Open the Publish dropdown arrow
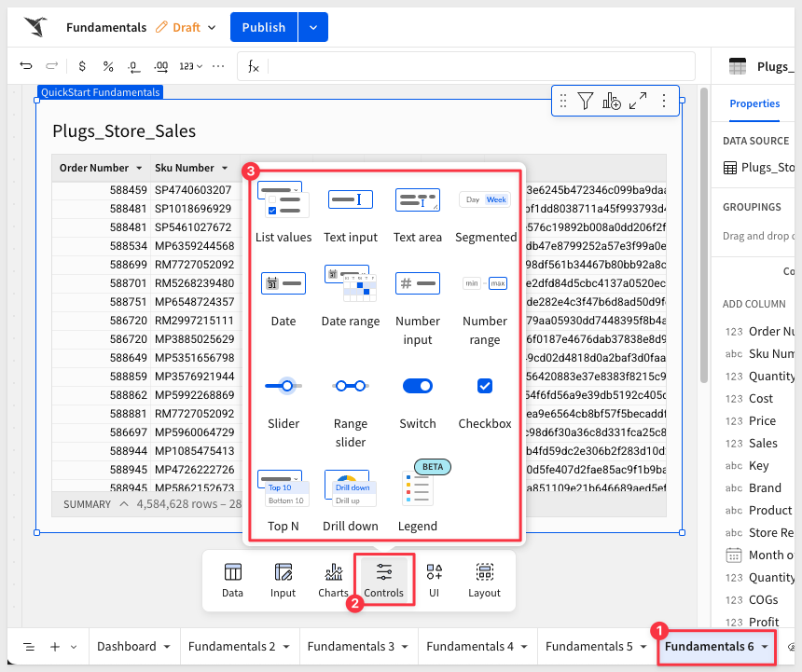The image size is (802, 672). tap(313, 27)
